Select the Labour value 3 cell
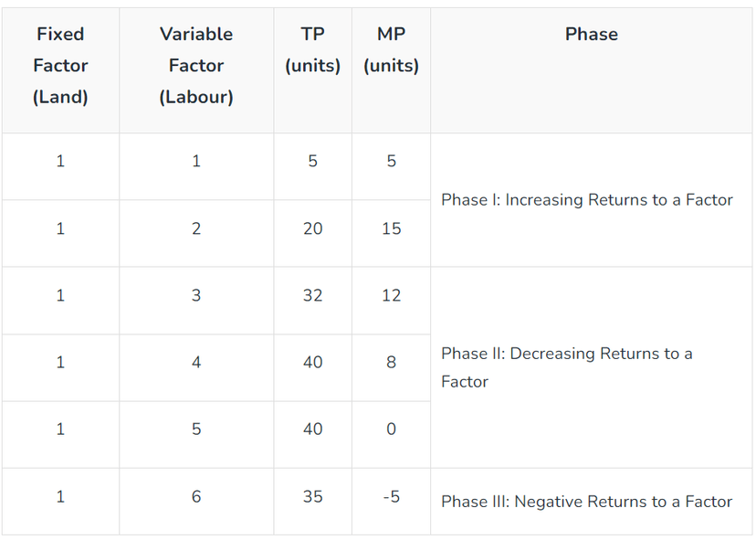 click(x=196, y=296)
